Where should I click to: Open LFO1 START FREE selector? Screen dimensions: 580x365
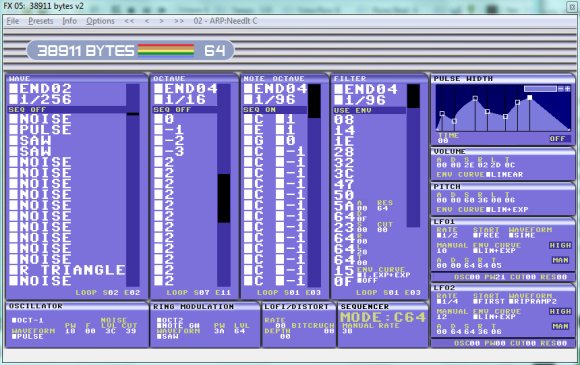tap(486, 235)
